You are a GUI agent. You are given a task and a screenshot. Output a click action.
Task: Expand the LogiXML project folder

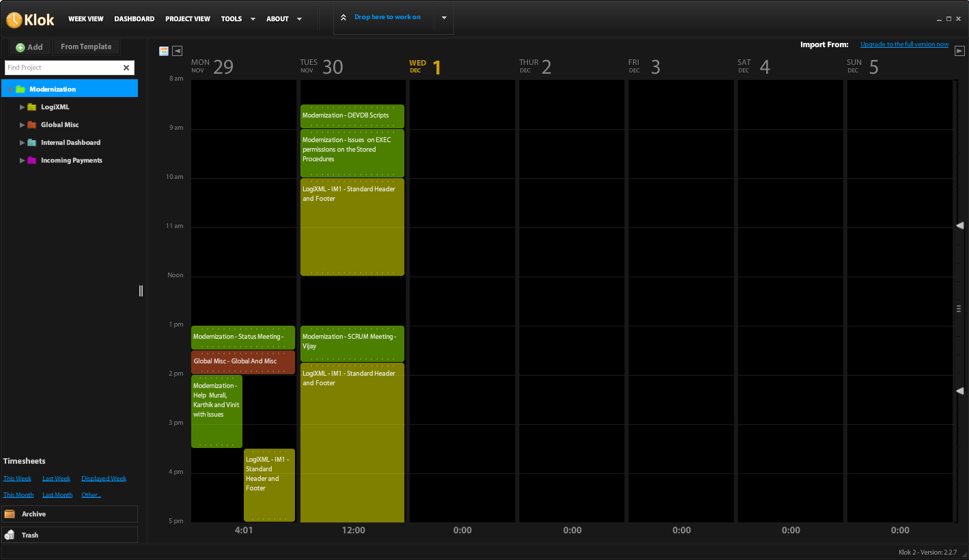pyautogui.click(x=23, y=107)
